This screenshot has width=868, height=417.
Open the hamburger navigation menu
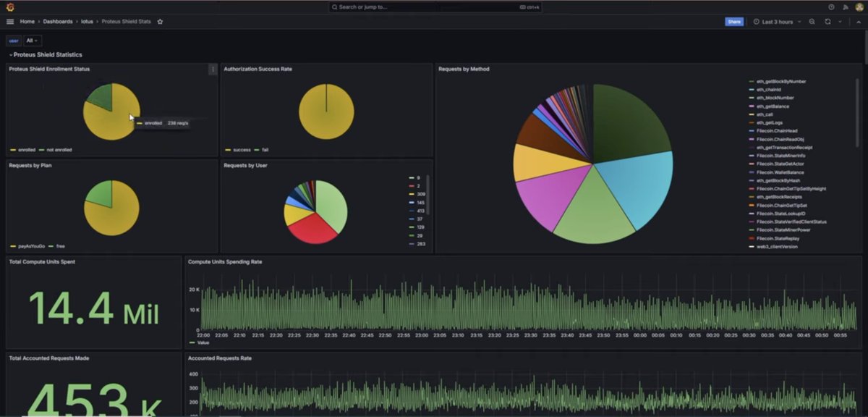click(10, 22)
